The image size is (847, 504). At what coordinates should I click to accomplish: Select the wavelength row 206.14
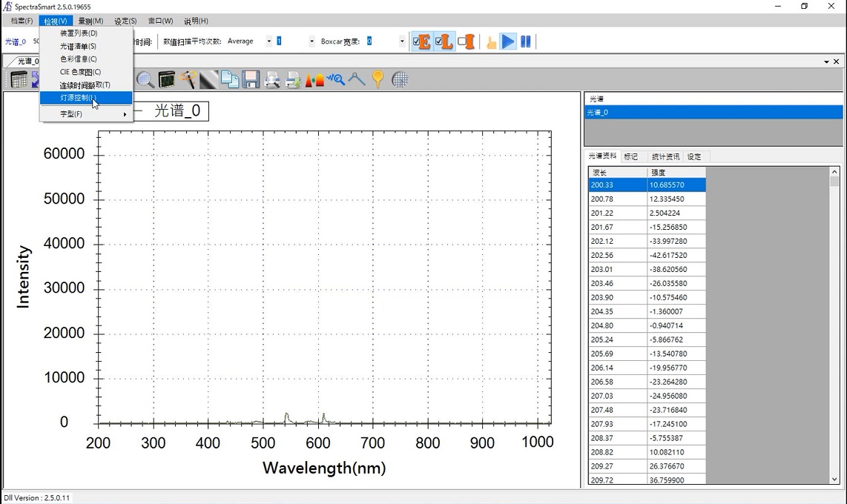617,368
